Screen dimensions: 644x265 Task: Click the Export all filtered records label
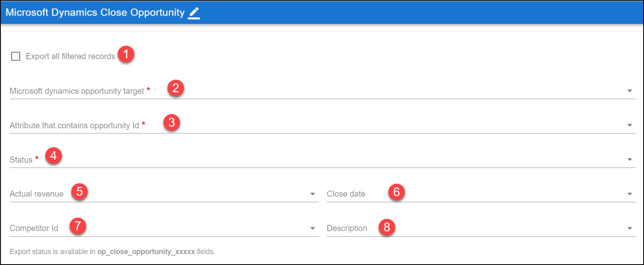[x=70, y=56]
